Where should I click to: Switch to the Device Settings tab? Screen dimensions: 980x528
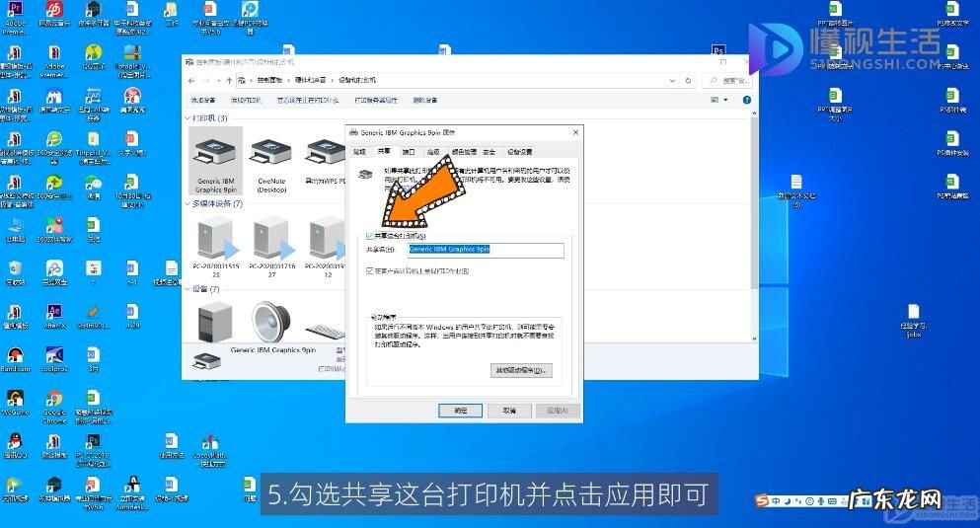519,152
